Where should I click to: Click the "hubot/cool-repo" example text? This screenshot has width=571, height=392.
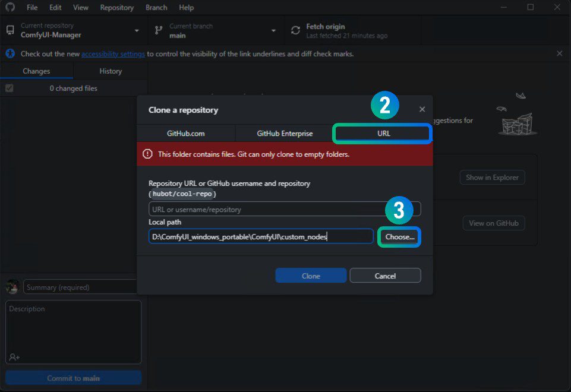click(182, 194)
